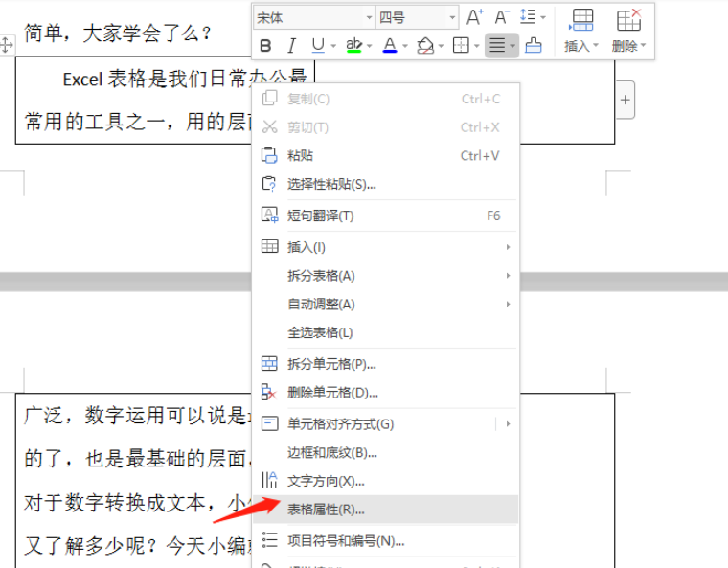
Task: Choose 选择性粘贴(S)... menu entry
Action: (x=385, y=184)
